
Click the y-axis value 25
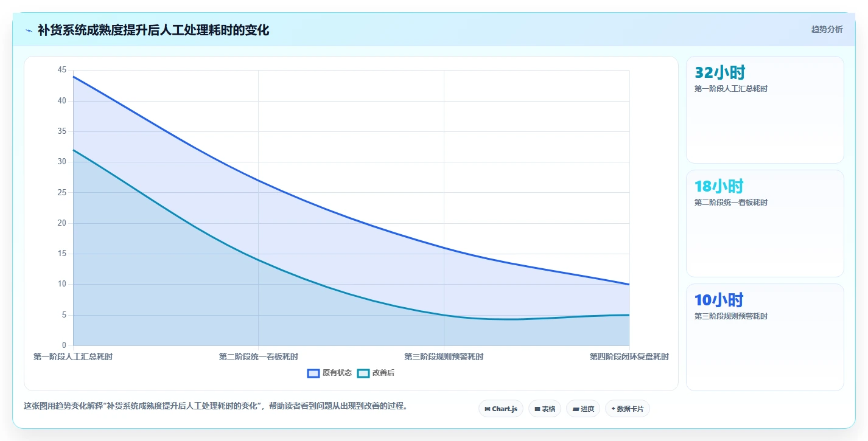click(62, 192)
